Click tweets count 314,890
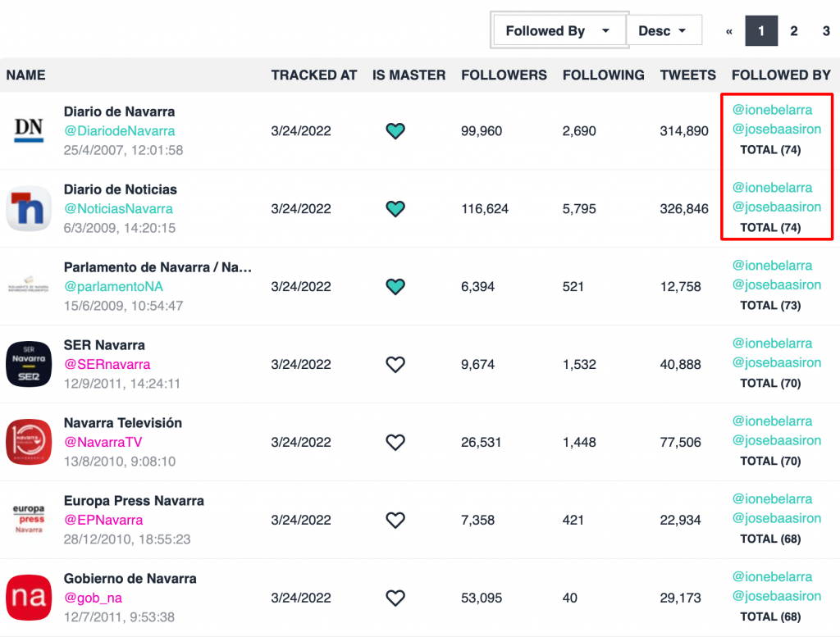The height and width of the screenshot is (637, 840). 684,131
